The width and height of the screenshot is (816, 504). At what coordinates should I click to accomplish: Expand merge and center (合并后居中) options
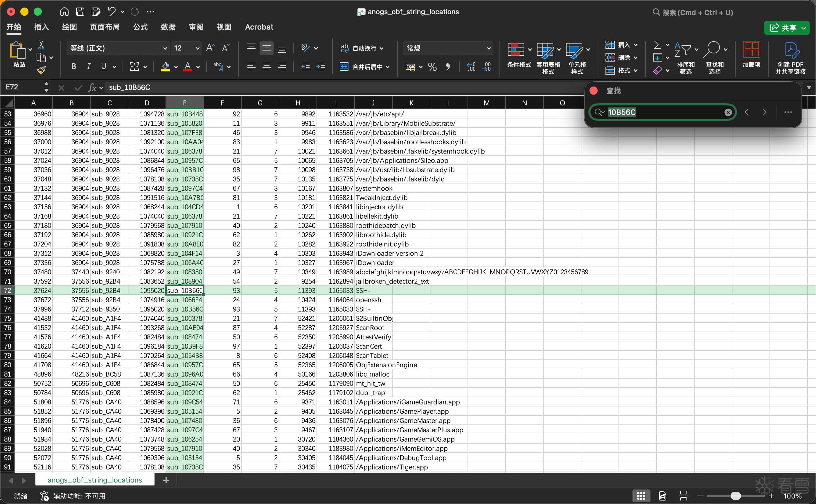[388, 67]
